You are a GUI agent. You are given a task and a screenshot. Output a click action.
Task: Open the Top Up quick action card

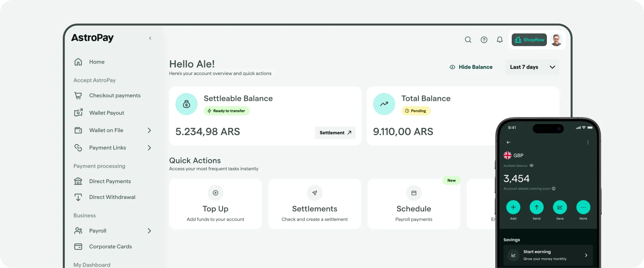[215, 204]
